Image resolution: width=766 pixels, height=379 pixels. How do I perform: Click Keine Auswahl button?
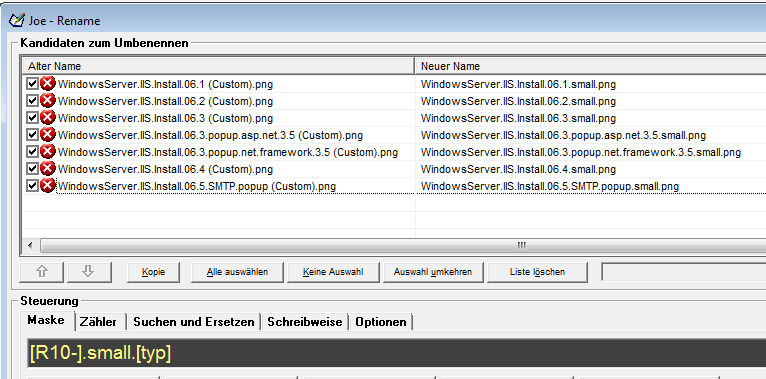(x=333, y=272)
